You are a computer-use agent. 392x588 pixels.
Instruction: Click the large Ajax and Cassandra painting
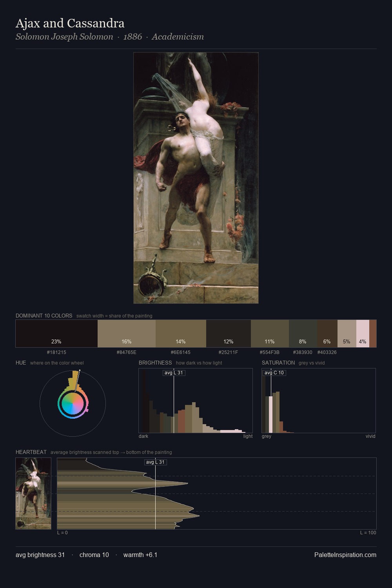click(196, 178)
